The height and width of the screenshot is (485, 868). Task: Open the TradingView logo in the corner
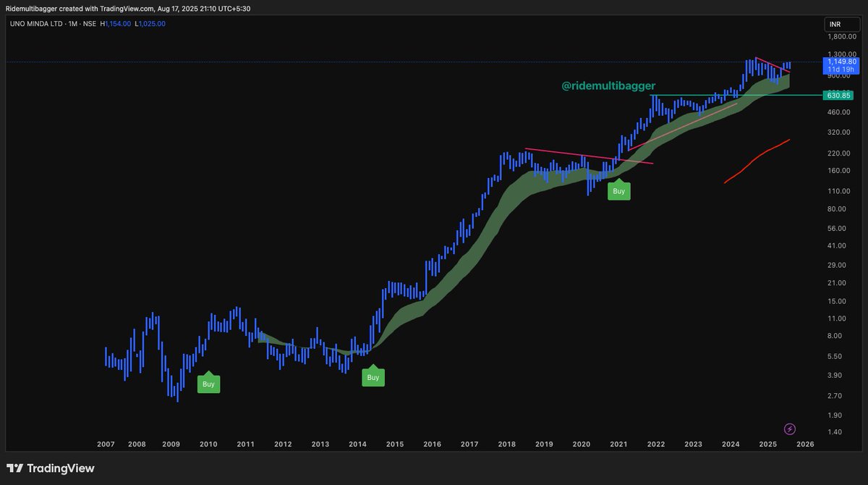(51, 468)
